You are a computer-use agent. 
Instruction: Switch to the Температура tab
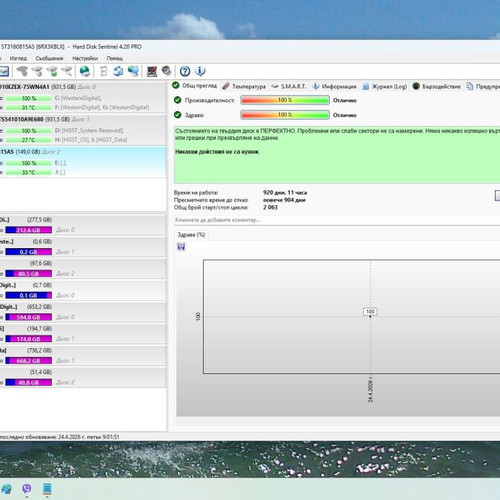pyautogui.click(x=244, y=86)
